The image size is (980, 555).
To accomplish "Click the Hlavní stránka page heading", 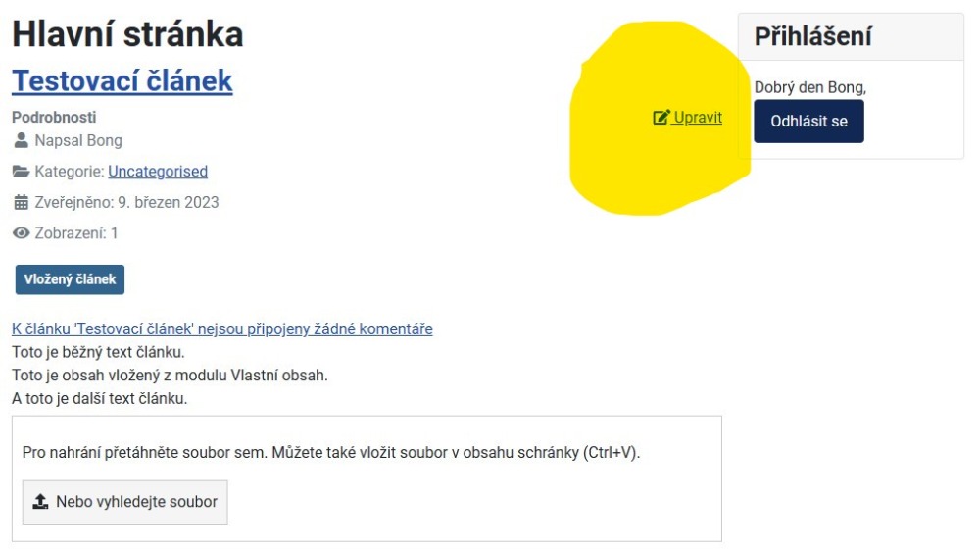I will (x=127, y=35).
